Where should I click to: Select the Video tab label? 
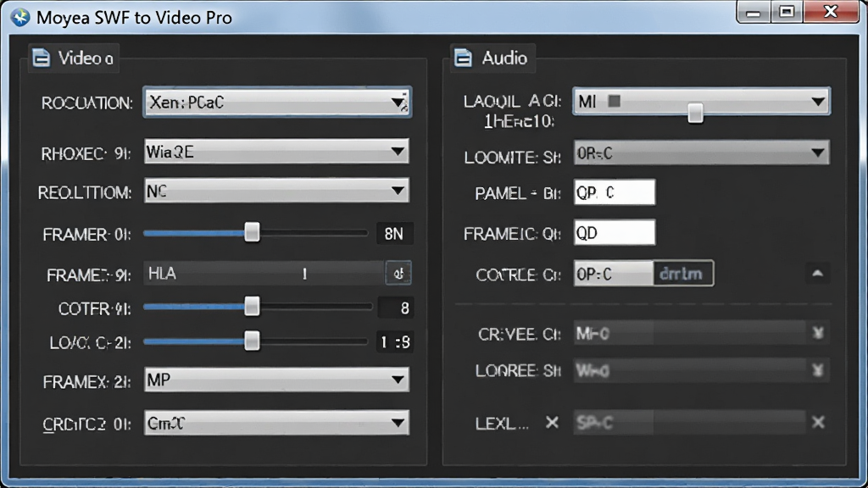coord(86,58)
